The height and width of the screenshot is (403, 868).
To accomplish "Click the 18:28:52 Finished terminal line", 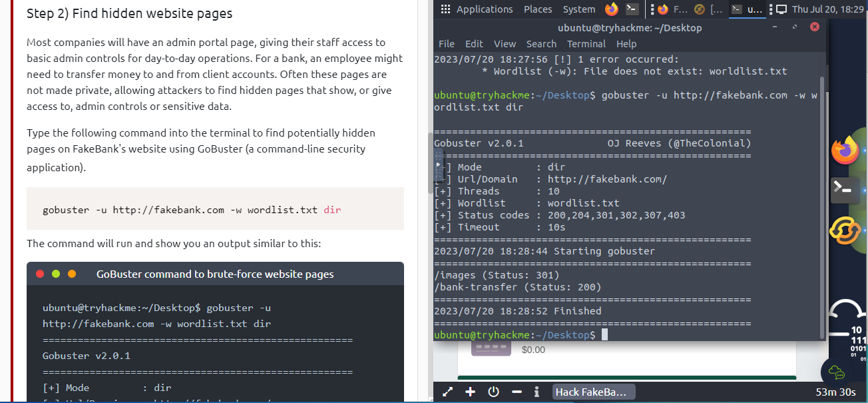I will pyautogui.click(x=517, y=311).
